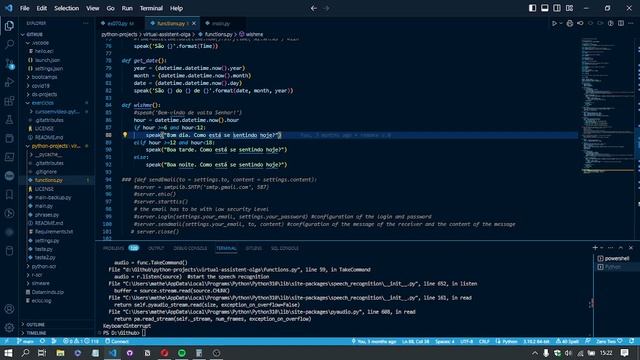Go back with the navigation arrow
640x360 pixels.
[313, 8]
